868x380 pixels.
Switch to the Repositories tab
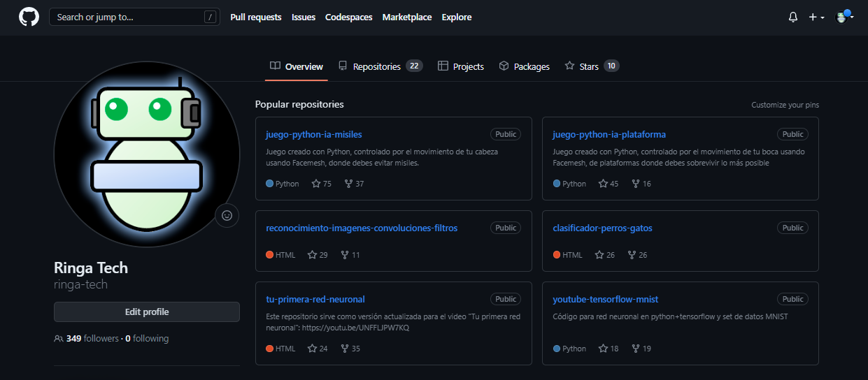tap(380, 66)
